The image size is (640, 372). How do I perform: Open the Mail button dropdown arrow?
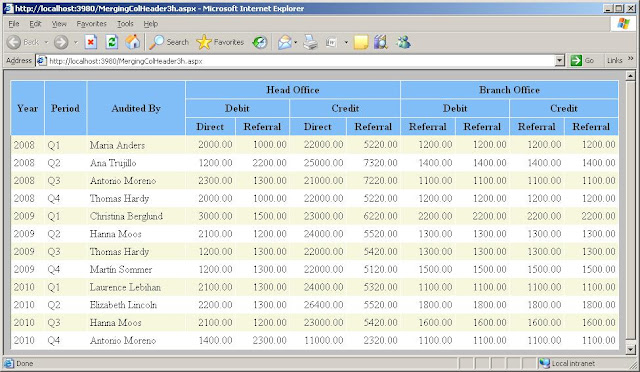pyautogui.click(x=296, y=42)
